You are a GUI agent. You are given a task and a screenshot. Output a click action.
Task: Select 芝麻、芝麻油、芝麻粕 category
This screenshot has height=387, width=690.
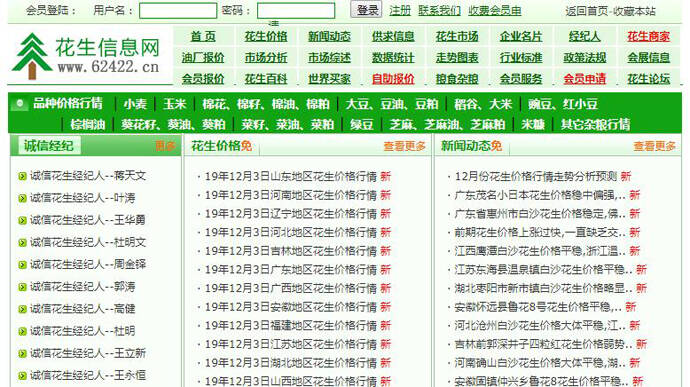point(447,125)
